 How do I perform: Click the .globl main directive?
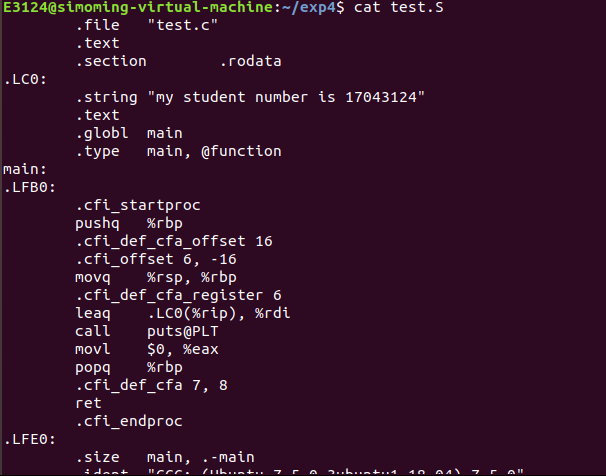tap(128, 133)
